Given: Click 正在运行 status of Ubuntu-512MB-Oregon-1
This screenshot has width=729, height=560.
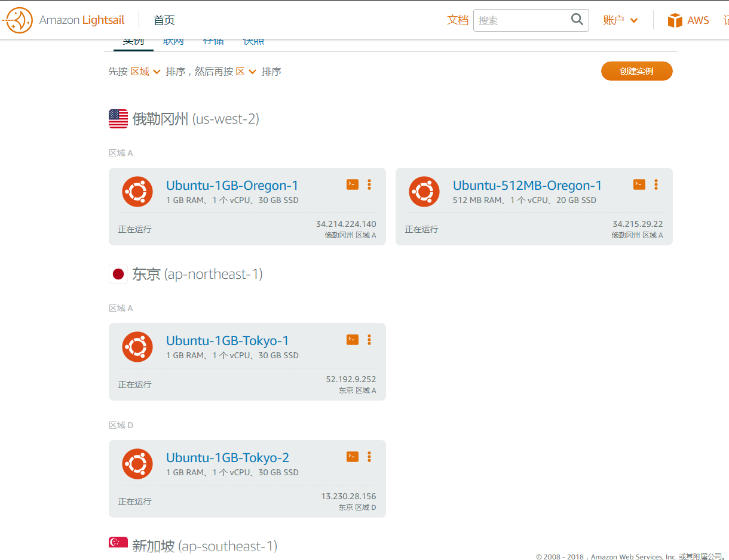Looking at the screenshot, I should [422, 229].
